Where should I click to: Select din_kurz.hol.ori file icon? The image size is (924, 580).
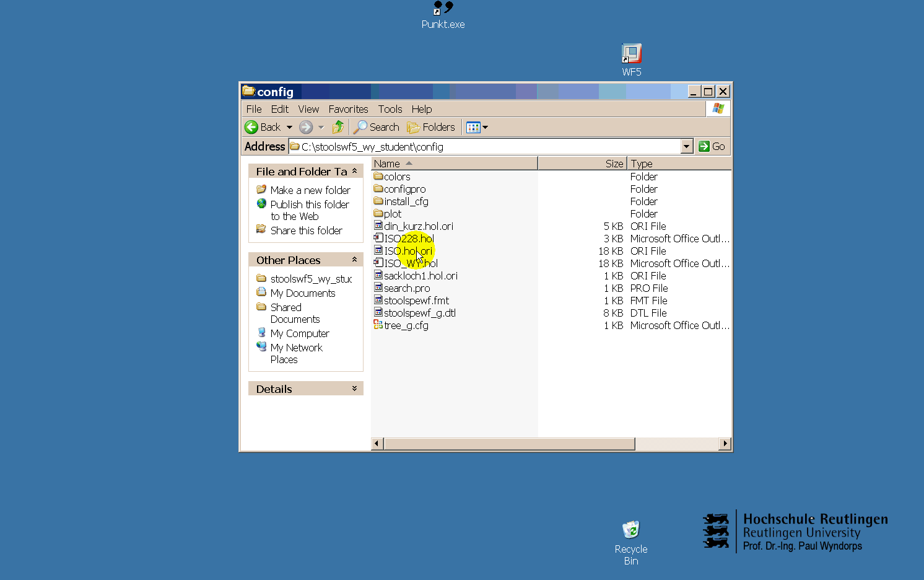[378, 226]
